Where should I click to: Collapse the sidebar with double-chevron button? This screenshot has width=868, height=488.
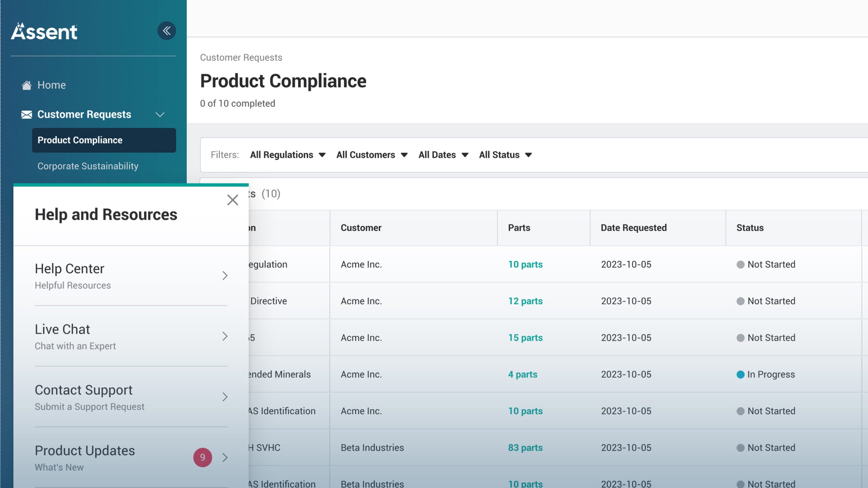166,31
